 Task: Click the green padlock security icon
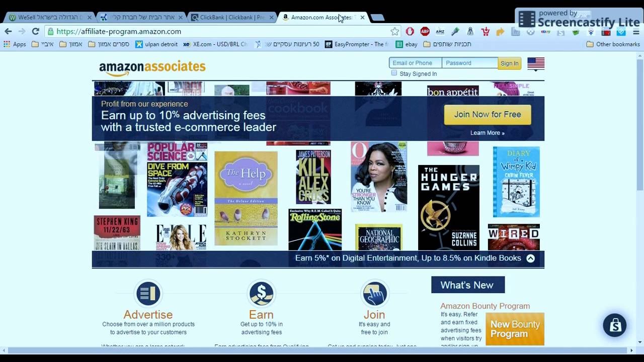pos(50,31)
